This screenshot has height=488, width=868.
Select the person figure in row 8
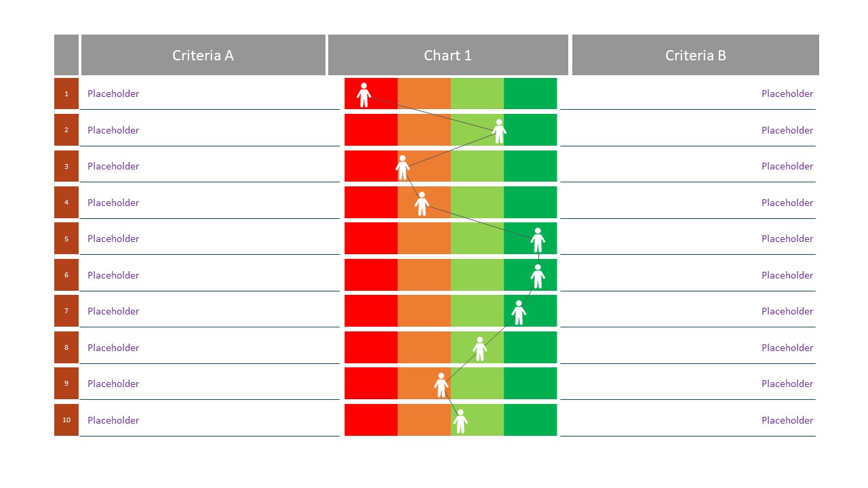(x=480, y=348)
